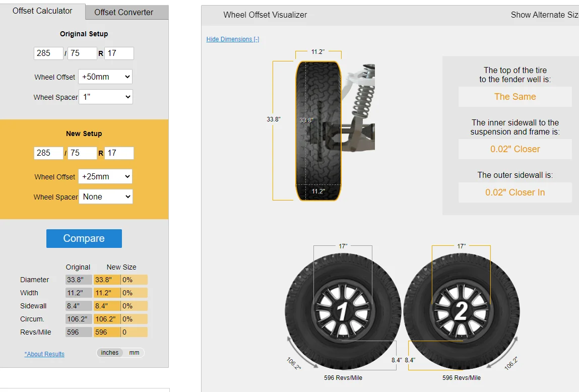
Task: Click '596 Revs/Mile' label under tire 1
Action: [x=343, y=377]
